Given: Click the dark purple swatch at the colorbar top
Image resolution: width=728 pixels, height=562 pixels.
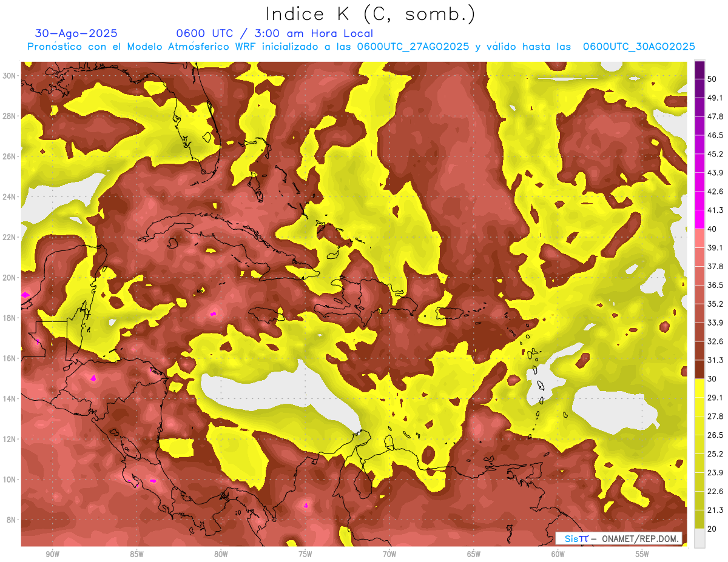Looking at the screenshot, I should coord(699,70).
